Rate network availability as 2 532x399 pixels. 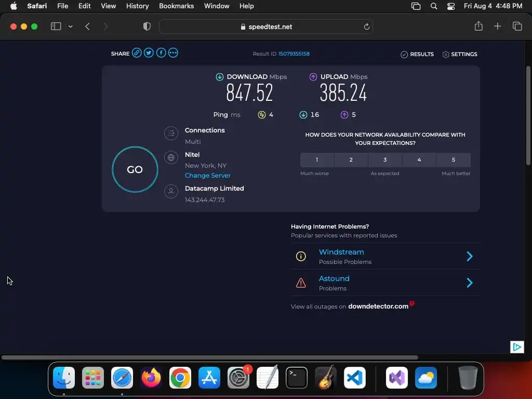(x=351, y=160)
